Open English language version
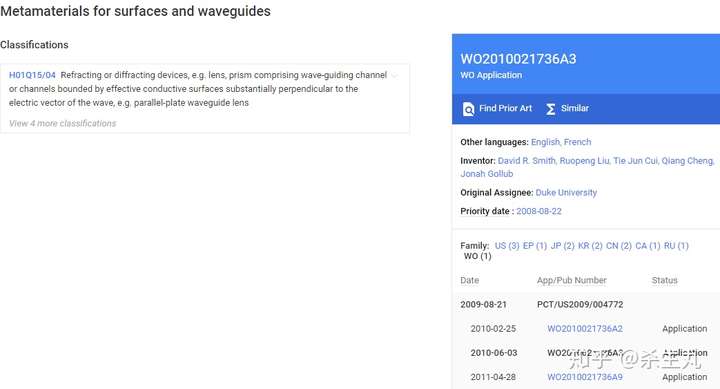Screen dimensions: 720x389 545,142
